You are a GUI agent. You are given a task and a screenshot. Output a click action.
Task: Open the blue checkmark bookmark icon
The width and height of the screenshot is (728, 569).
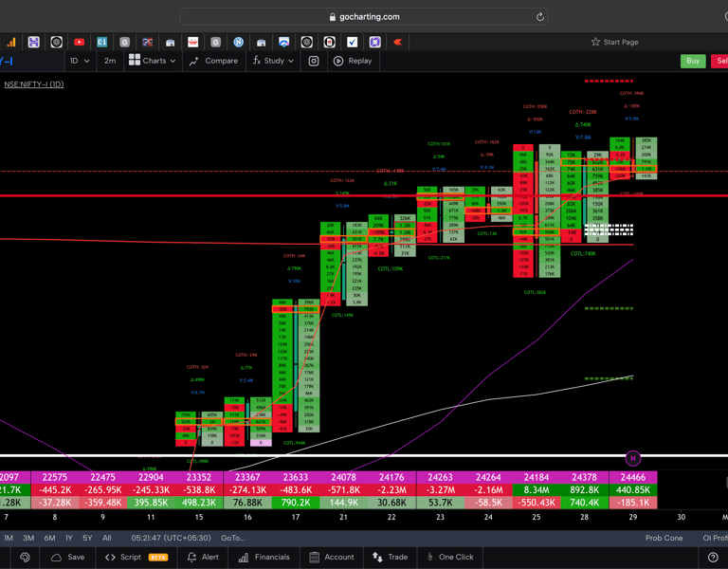(x=353, y=43)
